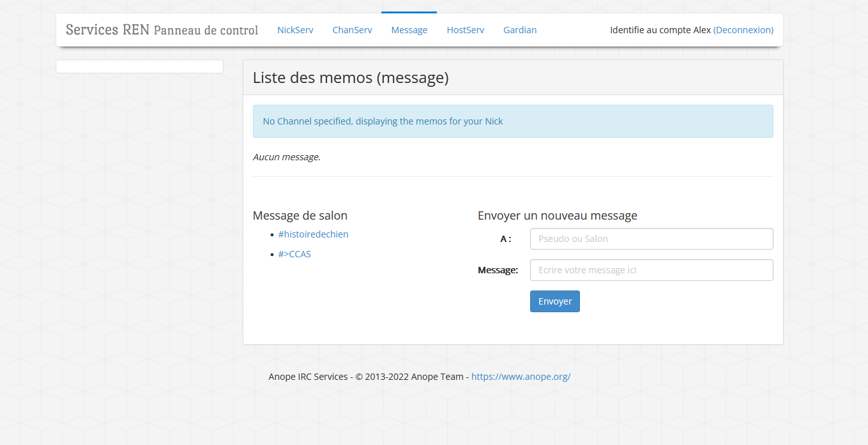Visit the anope.org website link
The height and width of the screenshot is (445, 868).
[x=521, y=377]
